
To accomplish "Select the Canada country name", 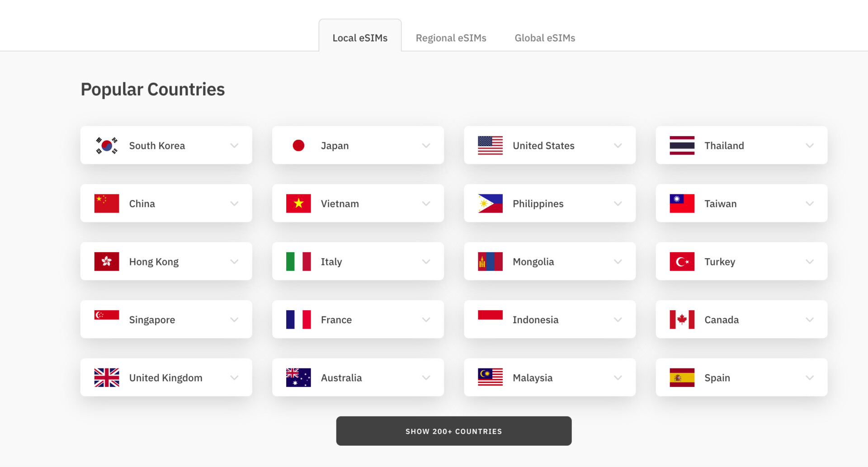I will tap(722, 320).
